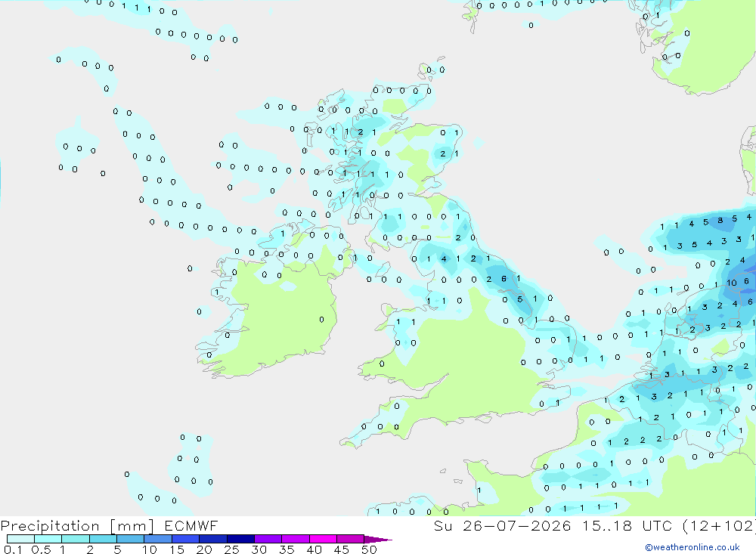Click the '0.1' legend scale label

(x=13, y=549)
